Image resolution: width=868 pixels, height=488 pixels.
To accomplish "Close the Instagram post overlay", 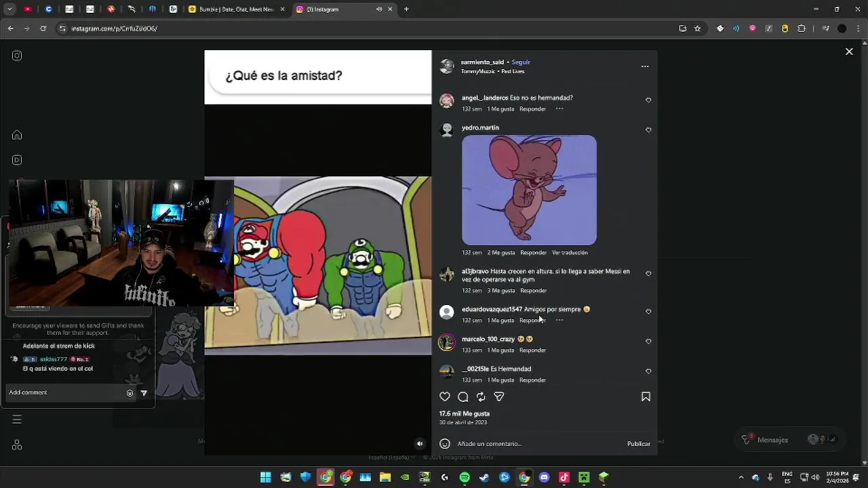I will tap(849, 52).
